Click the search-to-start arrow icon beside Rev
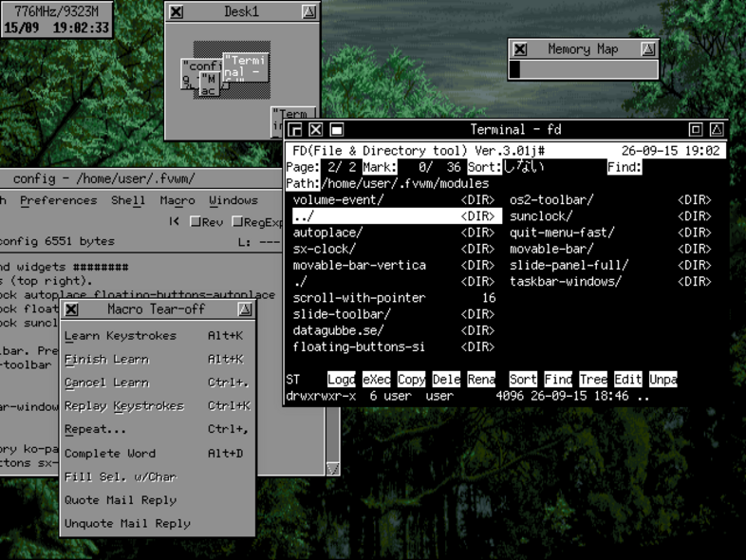The image size is (746, 560). (174, 221)
